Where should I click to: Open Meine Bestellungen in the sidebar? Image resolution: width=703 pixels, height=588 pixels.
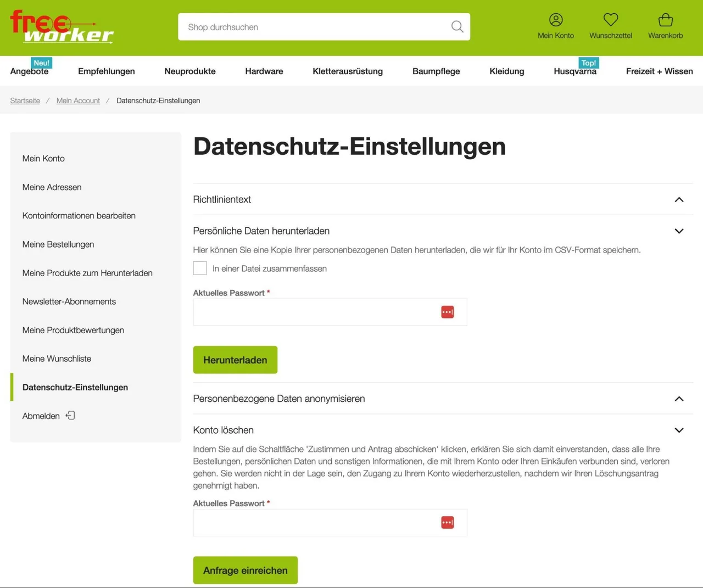pyautogui.click(x=58, y=244)
